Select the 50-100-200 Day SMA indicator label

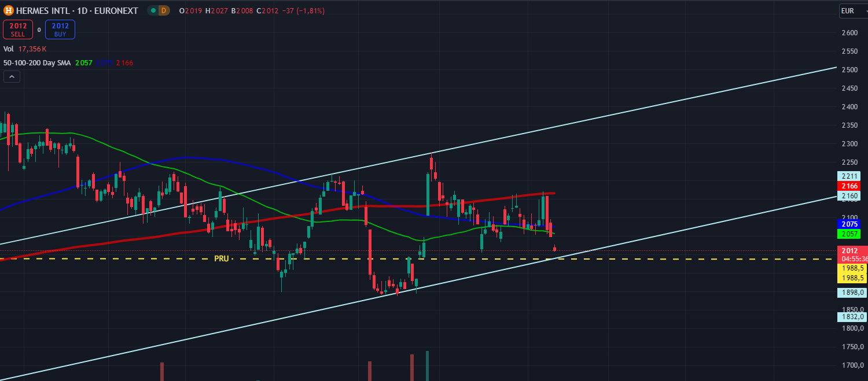(37, 62)
